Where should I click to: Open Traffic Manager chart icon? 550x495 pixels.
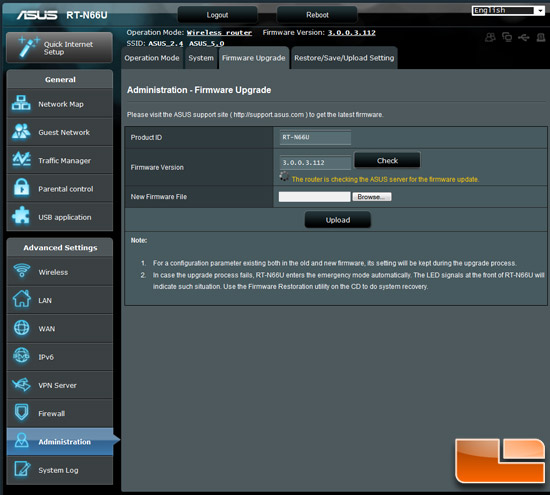(21, 160)
